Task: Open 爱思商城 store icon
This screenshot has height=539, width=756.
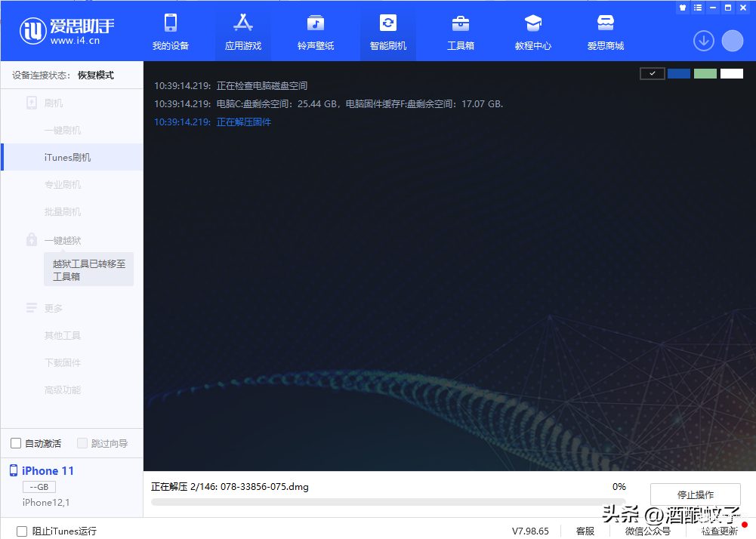Action: (606, 23)
